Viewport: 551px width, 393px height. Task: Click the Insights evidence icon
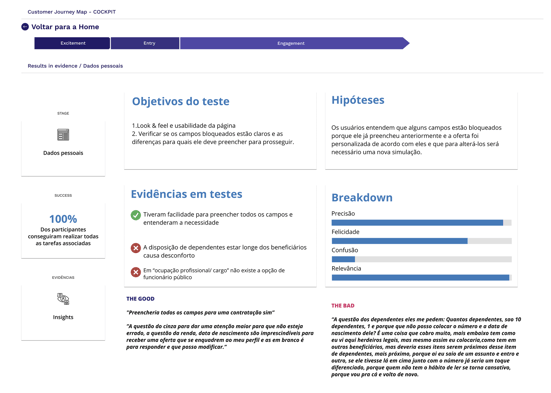click(x=63, y=299)
